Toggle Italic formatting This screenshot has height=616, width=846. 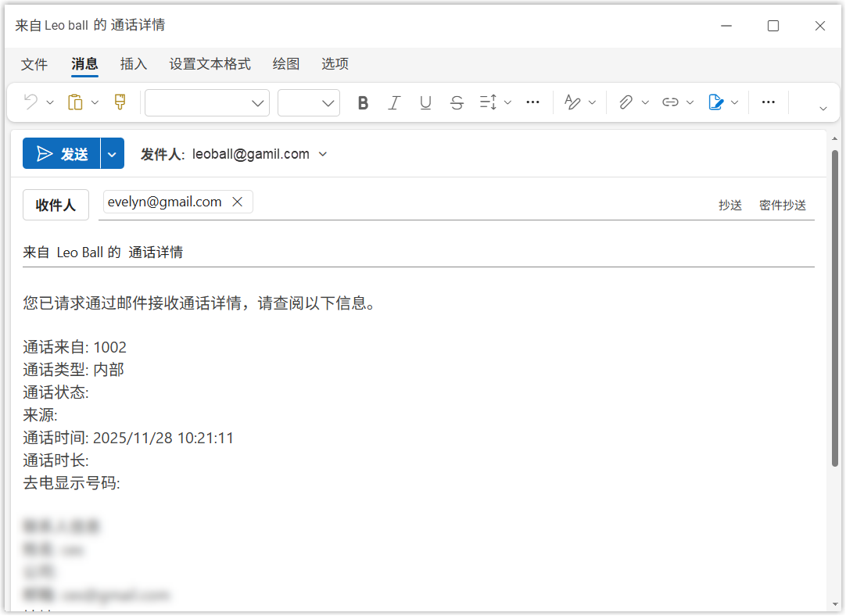[x=394, y=102]
